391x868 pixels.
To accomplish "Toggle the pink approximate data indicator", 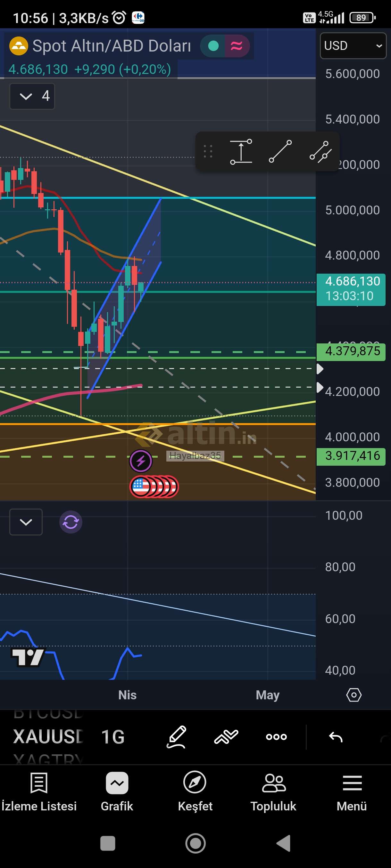I will 237,46.
